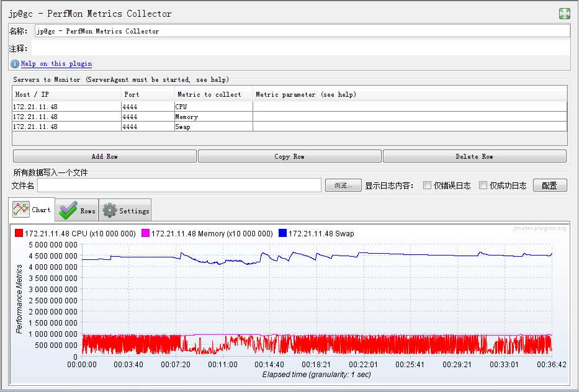Screen dimensions: 579x392
Task: Enable the 仅成功日志 checkbox
Action: coord(483,185)
